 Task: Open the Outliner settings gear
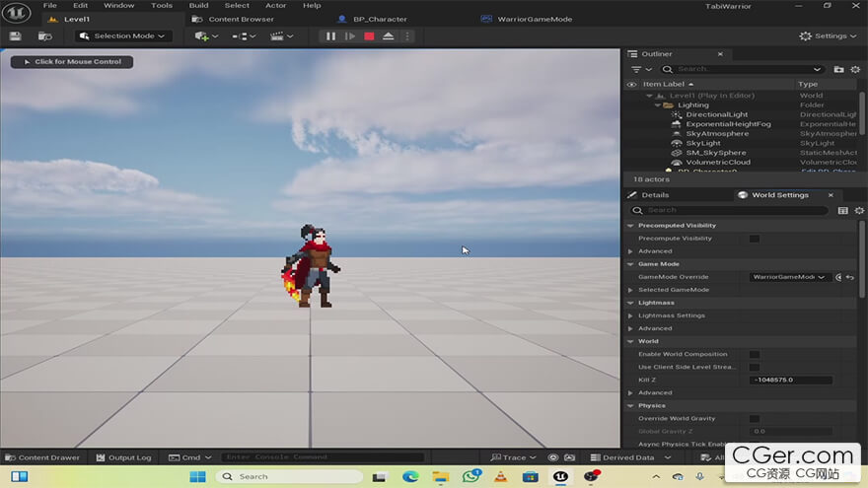[x=855, y=69]
